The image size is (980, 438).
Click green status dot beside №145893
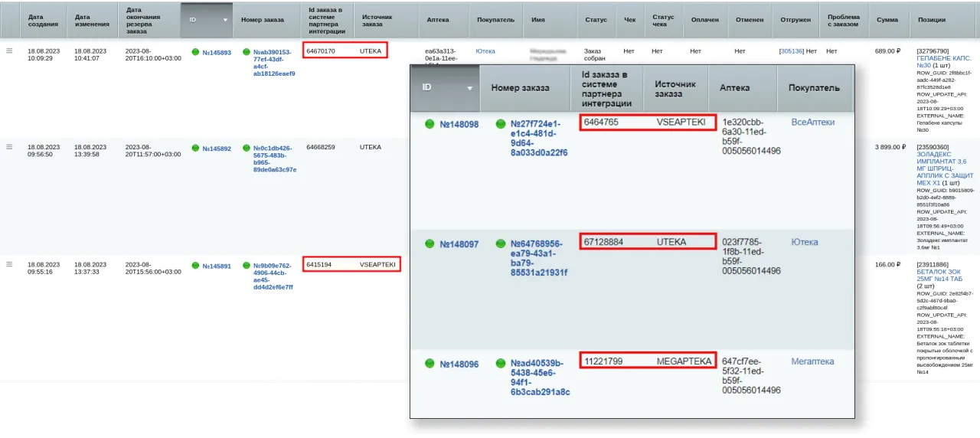click(x=195, y=52)
